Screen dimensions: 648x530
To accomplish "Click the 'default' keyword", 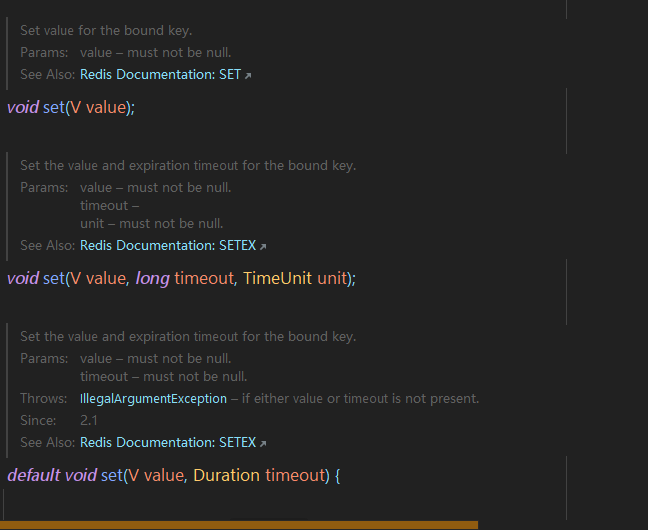I will point(34,475).
